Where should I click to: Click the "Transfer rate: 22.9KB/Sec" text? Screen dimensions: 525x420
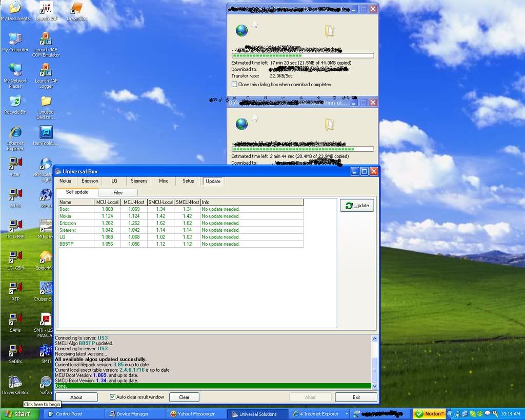(262, 76)
